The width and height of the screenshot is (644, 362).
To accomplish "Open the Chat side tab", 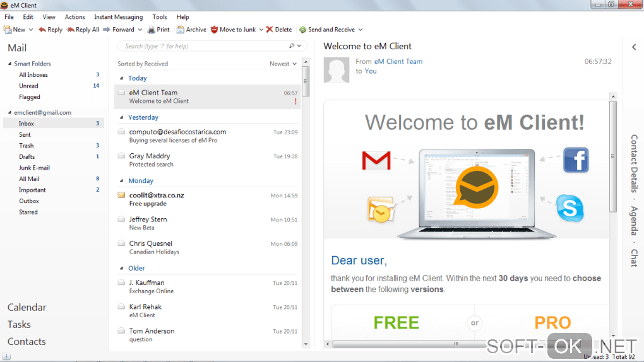I will (x=634, y=258).
